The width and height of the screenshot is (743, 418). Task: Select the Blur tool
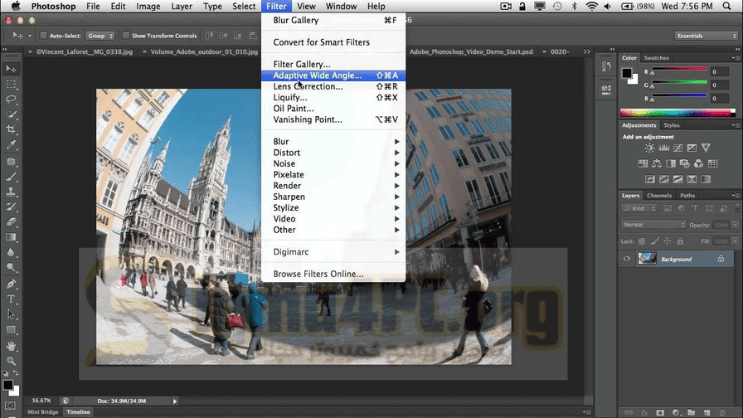pyautogui.click(x=11, y=252)
